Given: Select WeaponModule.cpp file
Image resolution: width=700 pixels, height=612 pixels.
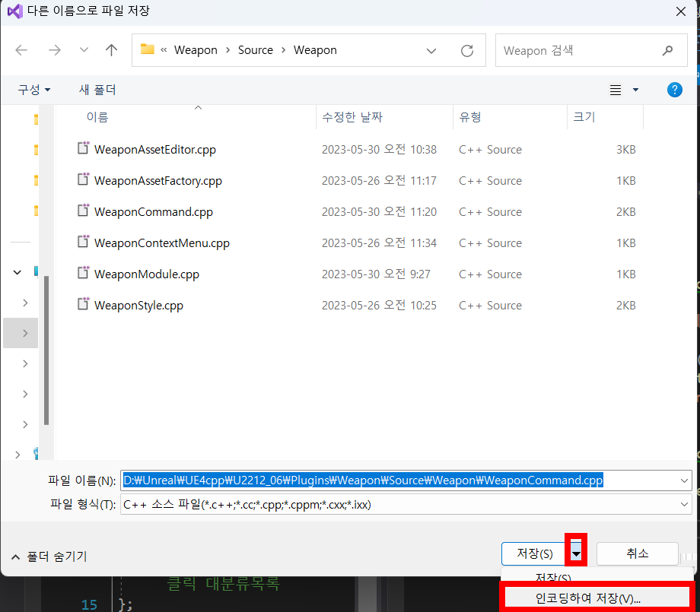Looking at the screenshot, I should pyautogui.click(x=146, y=274).
